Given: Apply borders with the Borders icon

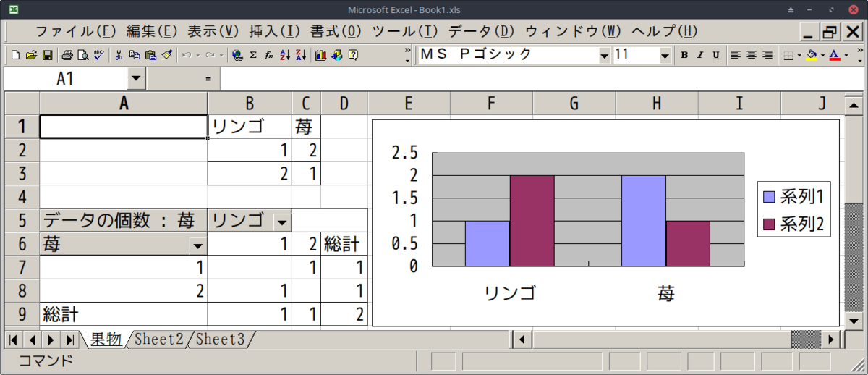Looking at the screenshot, I should (788, 55).
